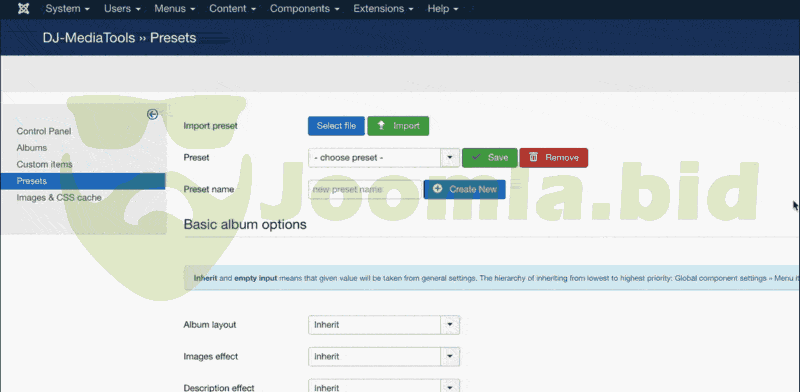Open the Description effect dropdown

(x=450, y=387)
